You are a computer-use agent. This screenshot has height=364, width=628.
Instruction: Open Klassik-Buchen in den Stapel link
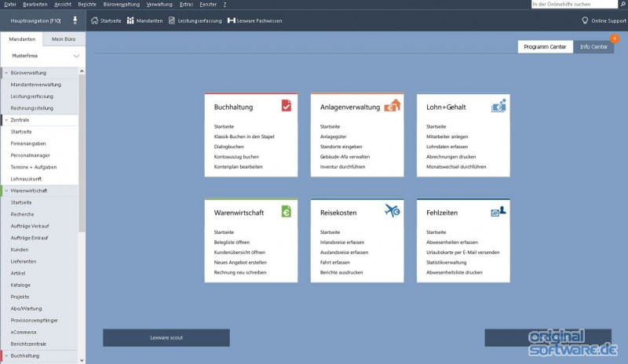pos(244,136)
